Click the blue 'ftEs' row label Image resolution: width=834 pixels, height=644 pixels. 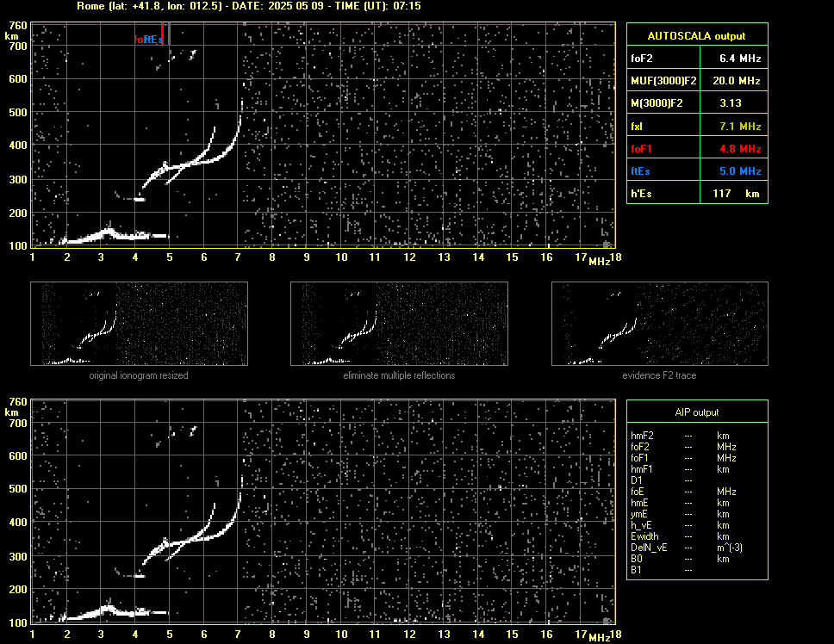tap(640, 171)
